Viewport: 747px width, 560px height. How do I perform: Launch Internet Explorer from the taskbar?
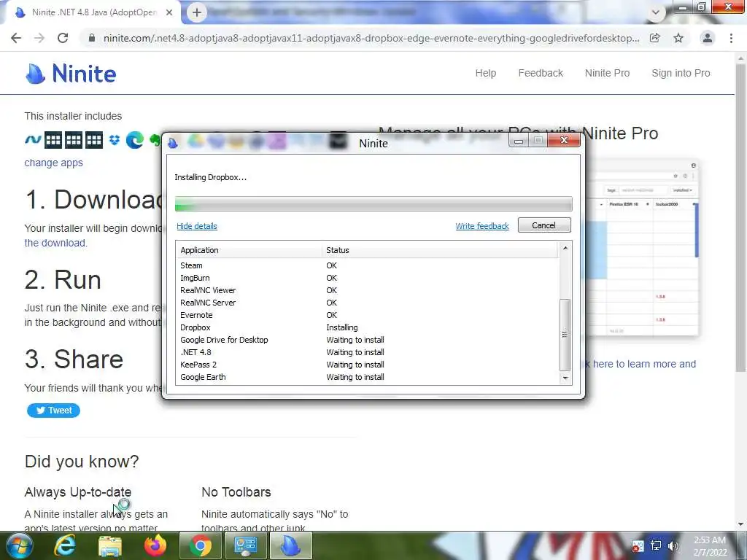point(64,546)
